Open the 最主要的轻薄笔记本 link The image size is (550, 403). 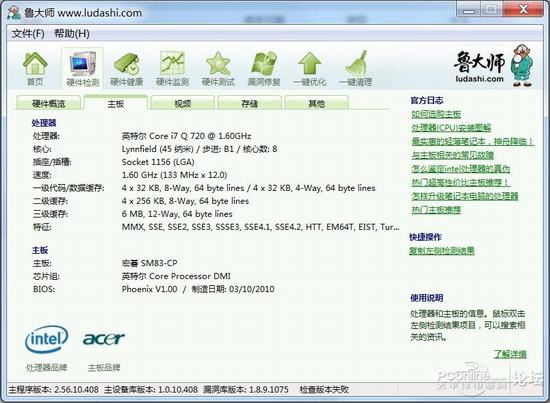[472, 141]
